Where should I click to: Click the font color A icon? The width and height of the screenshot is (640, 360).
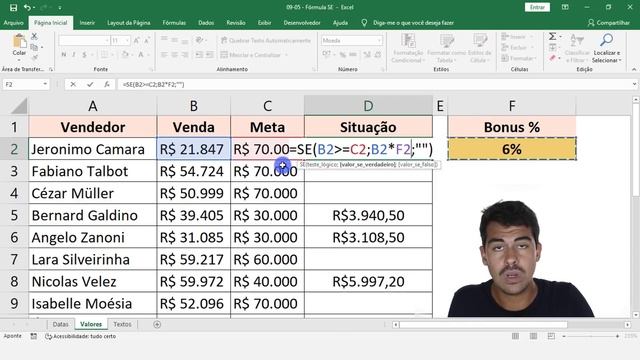[140, 55]
